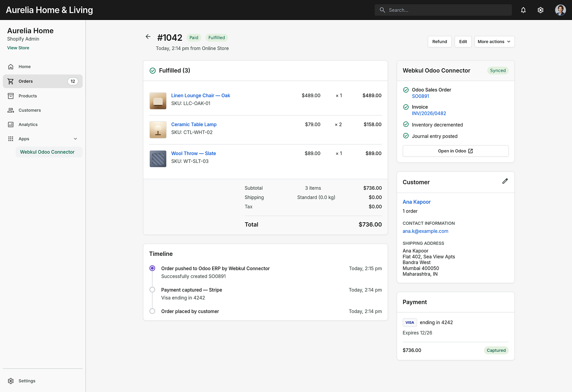Open the Ceramic Table Lamp thumbnail
The height and width of the screenshot is (392, 572).
click(158, 130)
